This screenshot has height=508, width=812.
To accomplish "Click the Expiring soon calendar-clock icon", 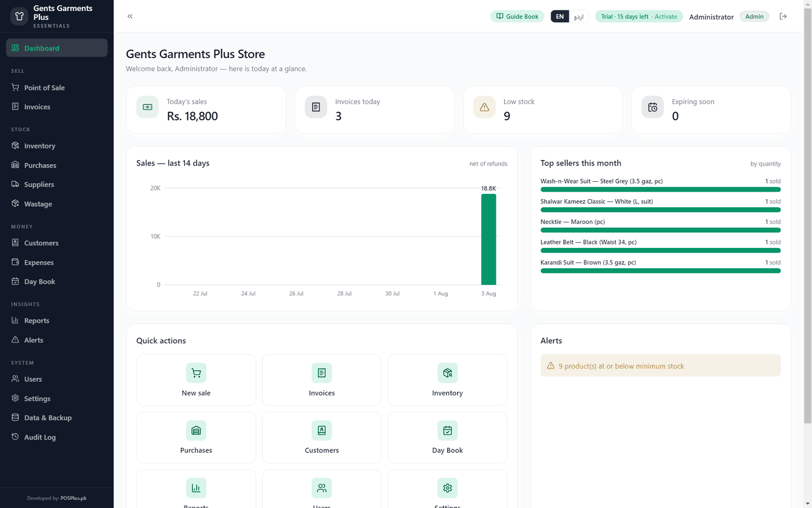I will coord(652,107).
